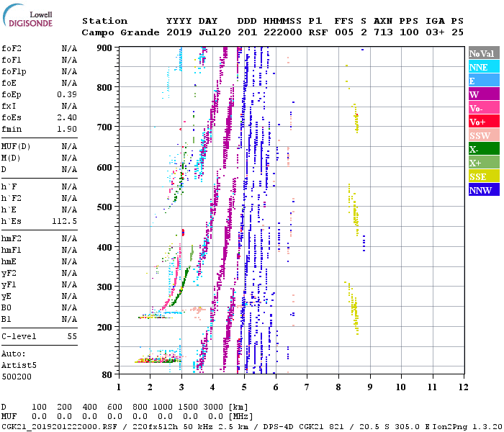Click the 12 MHz frequency axis label
The height and width of the screenshot is (432, 504).
[464, 387]
